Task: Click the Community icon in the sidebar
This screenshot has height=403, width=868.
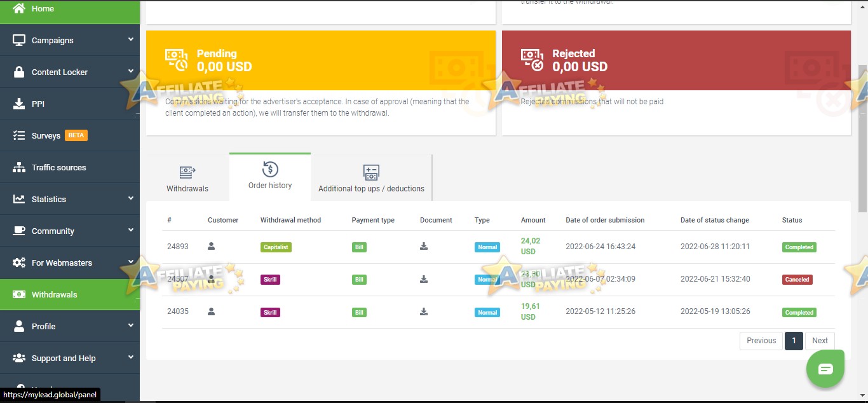Action: [x=18, y=230]
